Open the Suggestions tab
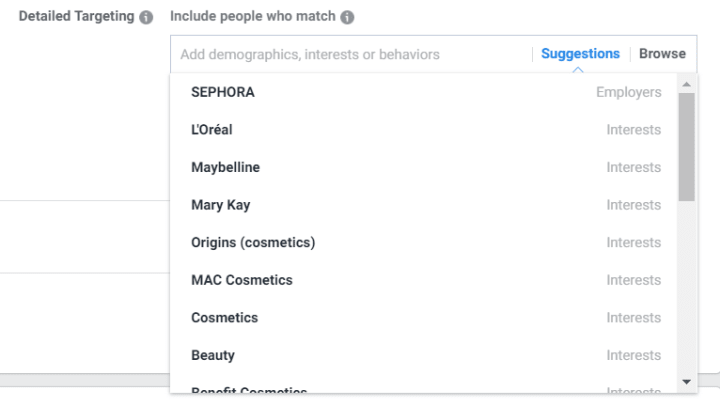 tap(580, 54)
